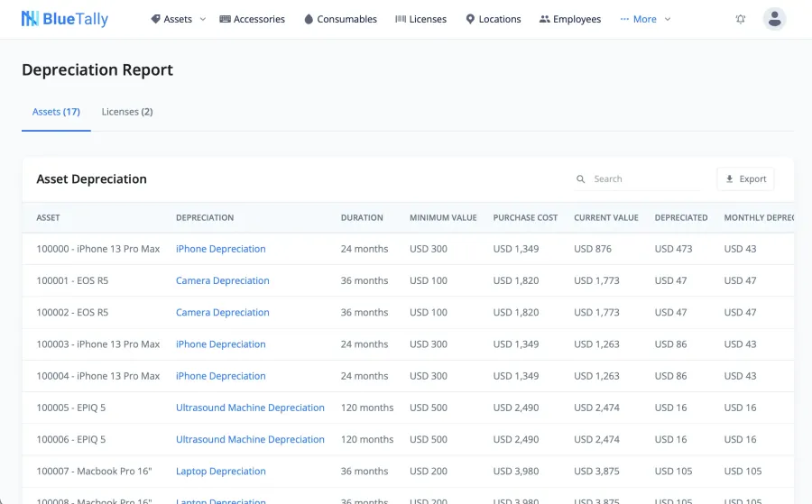Sort by MINIMUM VALUE column header

pos(443,218)
